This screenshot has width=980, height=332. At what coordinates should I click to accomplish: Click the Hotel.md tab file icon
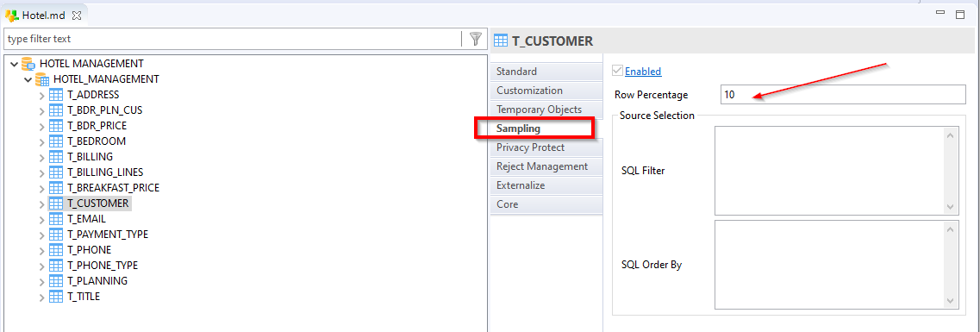point(12,15)
